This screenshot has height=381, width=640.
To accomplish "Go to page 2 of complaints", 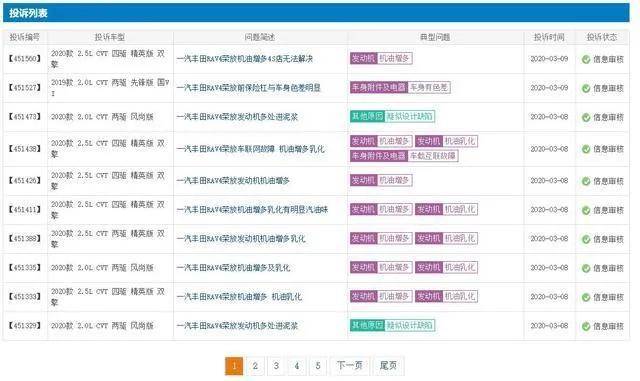I will click(x=255, y=366).
